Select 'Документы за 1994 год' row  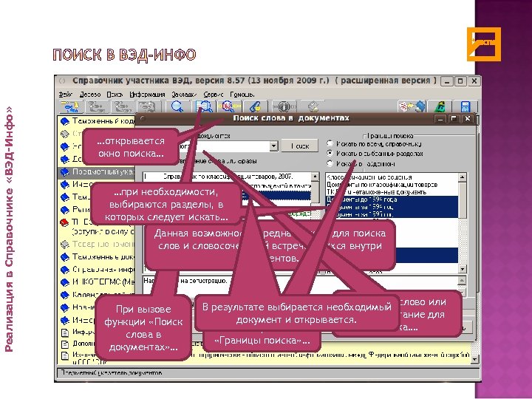pos(392,207)
